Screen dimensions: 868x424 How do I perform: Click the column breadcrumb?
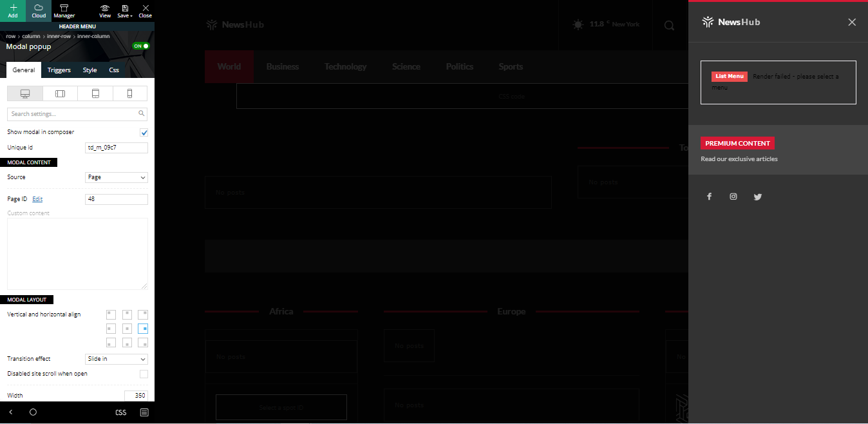click(31, 36)
